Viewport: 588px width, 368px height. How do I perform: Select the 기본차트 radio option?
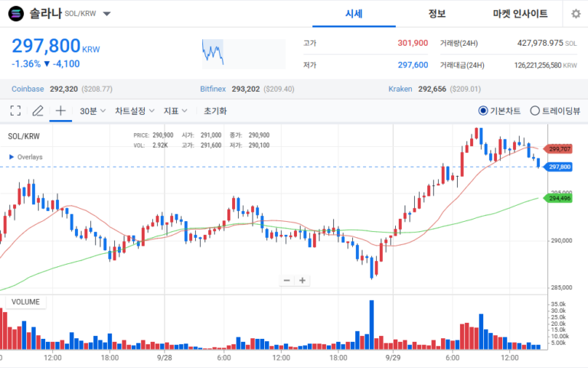click(x=499, y=110)
